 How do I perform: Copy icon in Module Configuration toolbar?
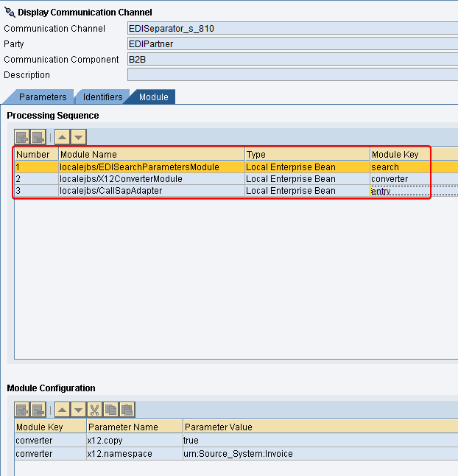pos(110,410)
